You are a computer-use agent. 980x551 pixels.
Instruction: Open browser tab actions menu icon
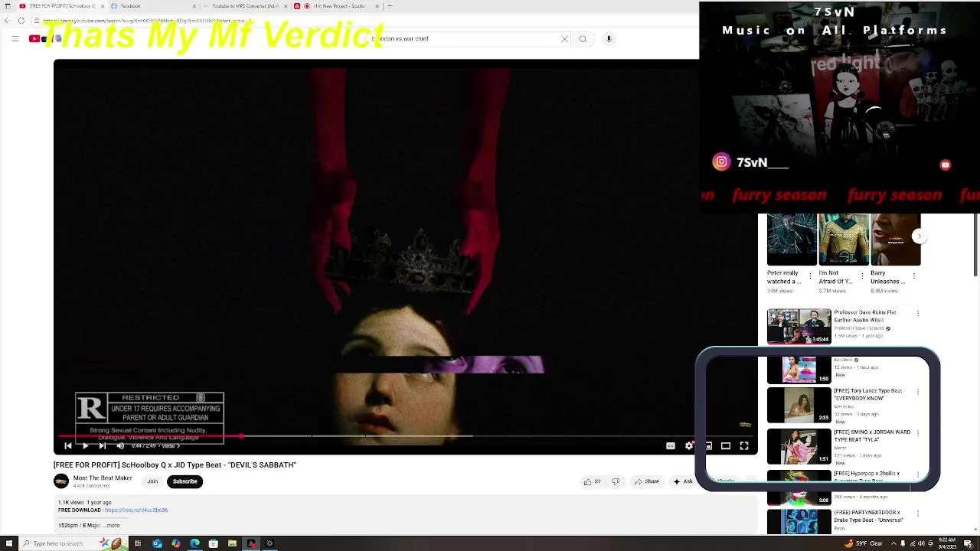pos(8,6)
